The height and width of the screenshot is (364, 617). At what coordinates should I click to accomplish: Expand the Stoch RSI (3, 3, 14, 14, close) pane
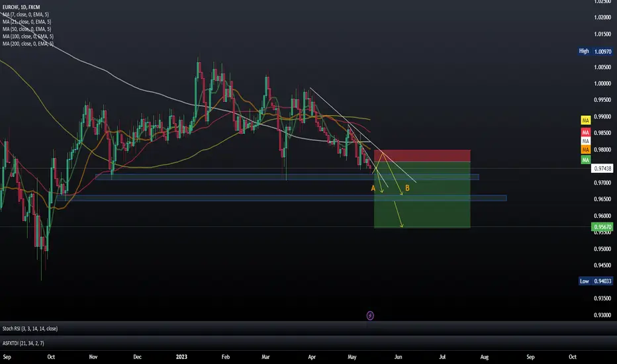(30, 328)
